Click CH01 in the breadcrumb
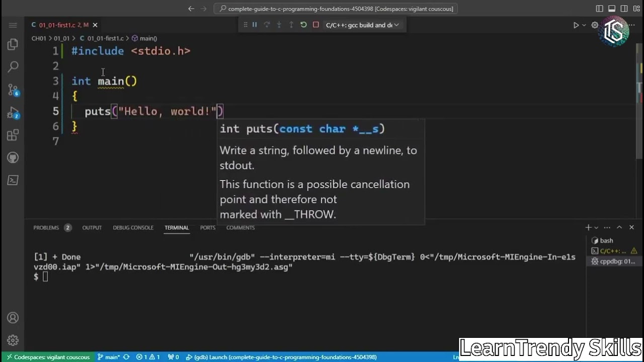The height and width of the screenshot is (362, 644). point(39,38)
